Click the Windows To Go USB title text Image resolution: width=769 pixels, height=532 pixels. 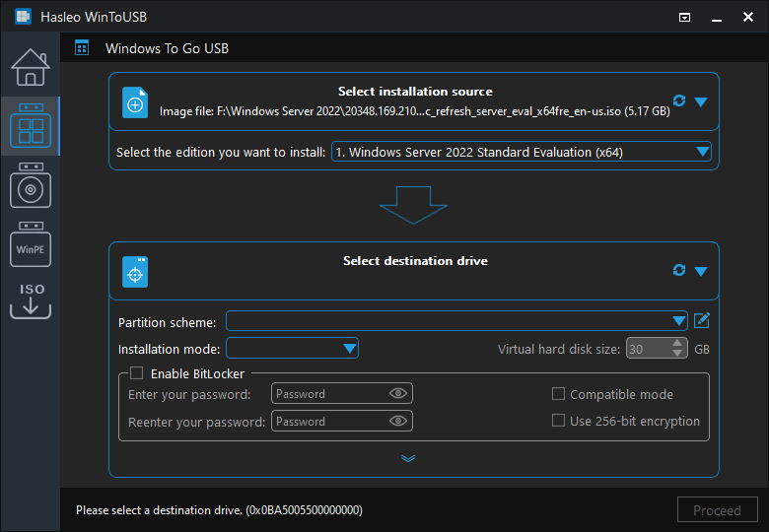(168, 48)
